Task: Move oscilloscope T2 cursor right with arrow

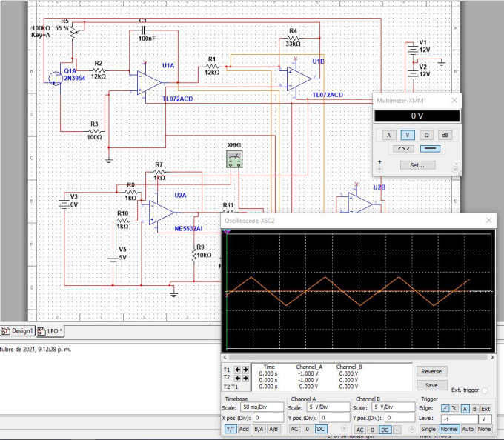Action: click(x=245, y=378)
